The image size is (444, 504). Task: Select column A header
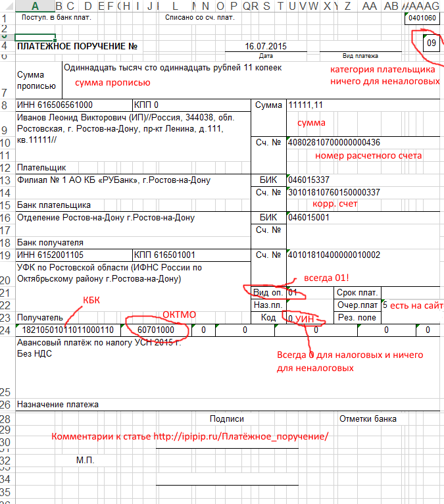pyautogui.click(x=36, y=6)
